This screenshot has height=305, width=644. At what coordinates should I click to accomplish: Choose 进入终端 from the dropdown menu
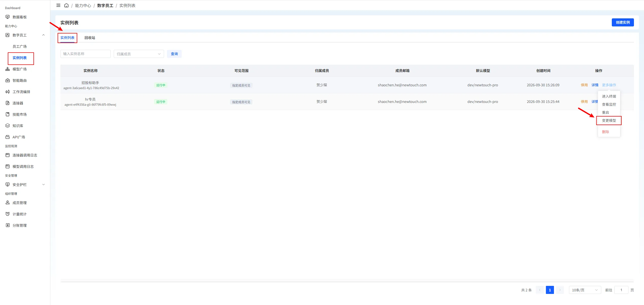point(609,96)
